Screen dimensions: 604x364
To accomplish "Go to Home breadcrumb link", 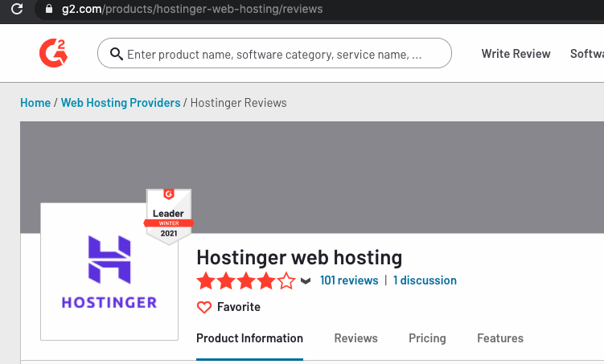I will (35, 103).
